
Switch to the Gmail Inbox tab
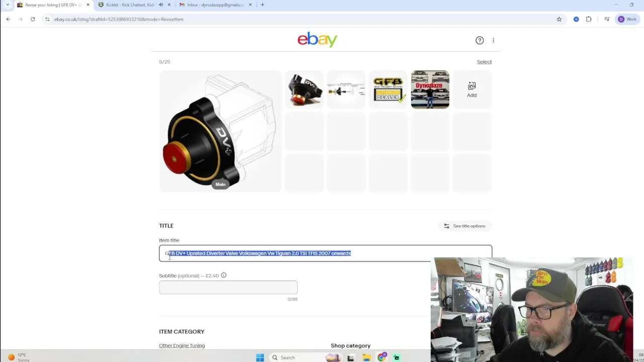(215, 5)
